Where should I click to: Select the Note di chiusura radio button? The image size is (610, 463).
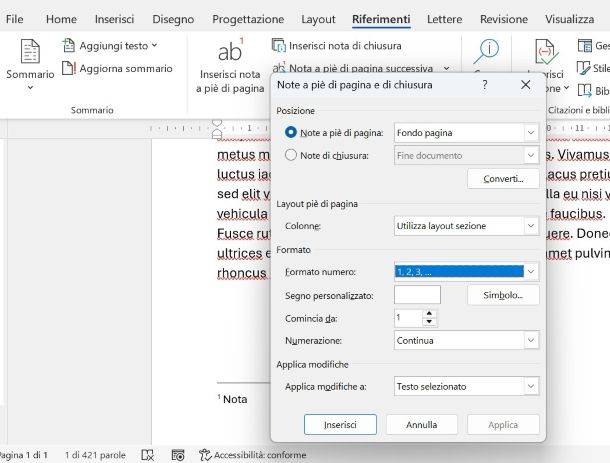coord(291,155)
